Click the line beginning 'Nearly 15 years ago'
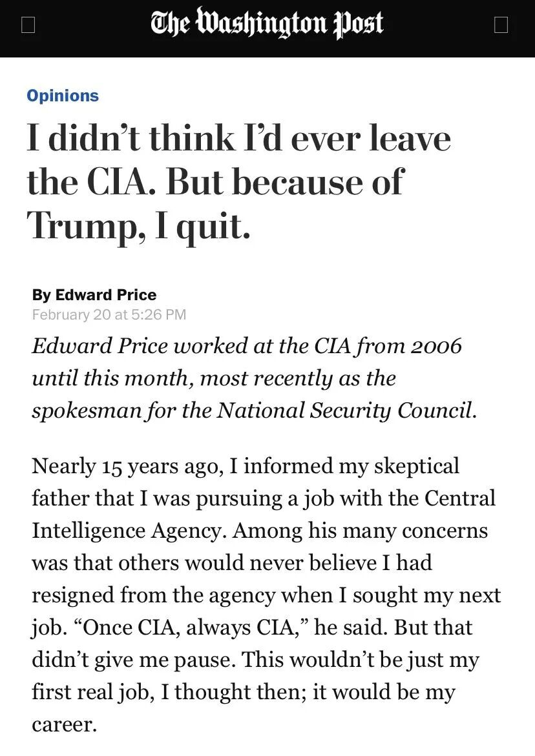Screen dimensions: 535x756 point(246,466)
